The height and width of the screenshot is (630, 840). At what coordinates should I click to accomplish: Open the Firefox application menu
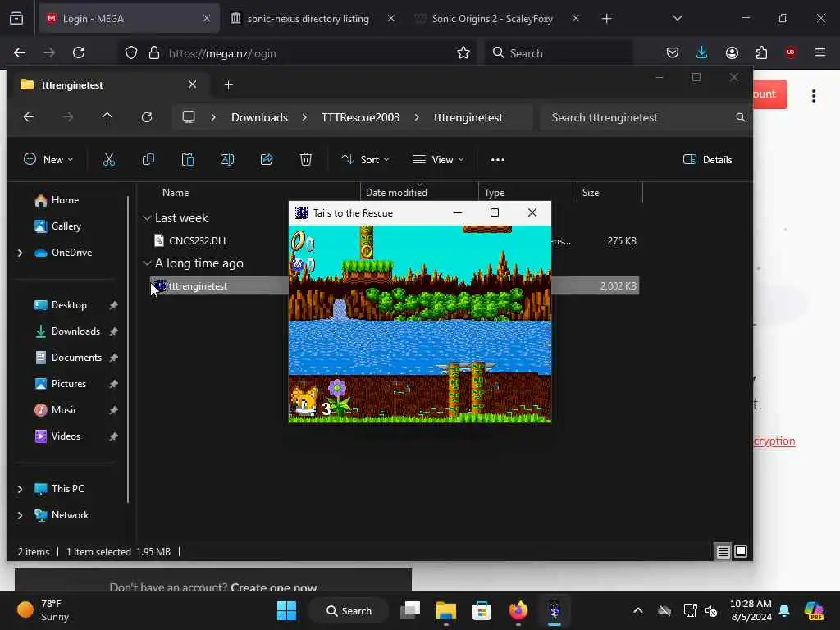pyautogui.click(x=819, y=52)
